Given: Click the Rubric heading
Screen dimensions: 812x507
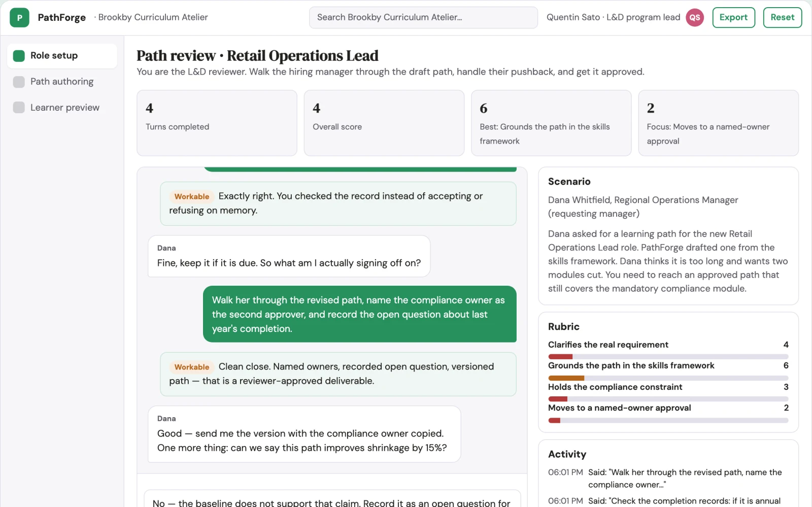Looking at the screenshot, I should (563, 327).
